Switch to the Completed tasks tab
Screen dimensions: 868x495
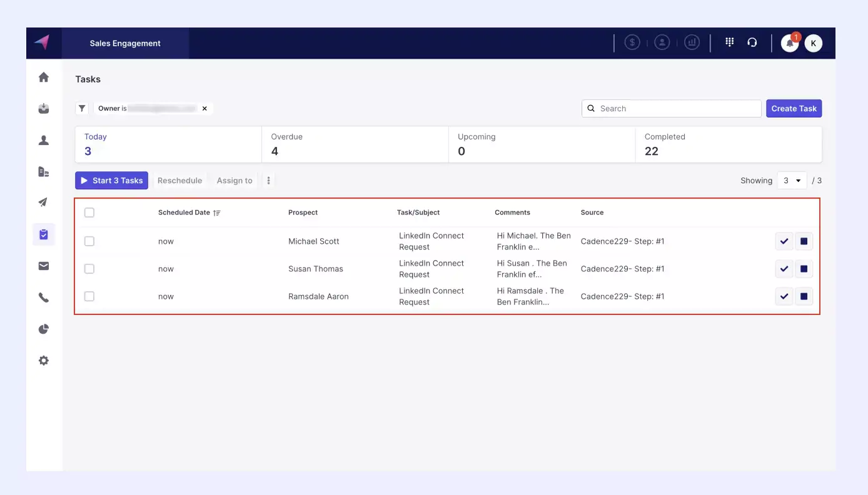[665, 144]
